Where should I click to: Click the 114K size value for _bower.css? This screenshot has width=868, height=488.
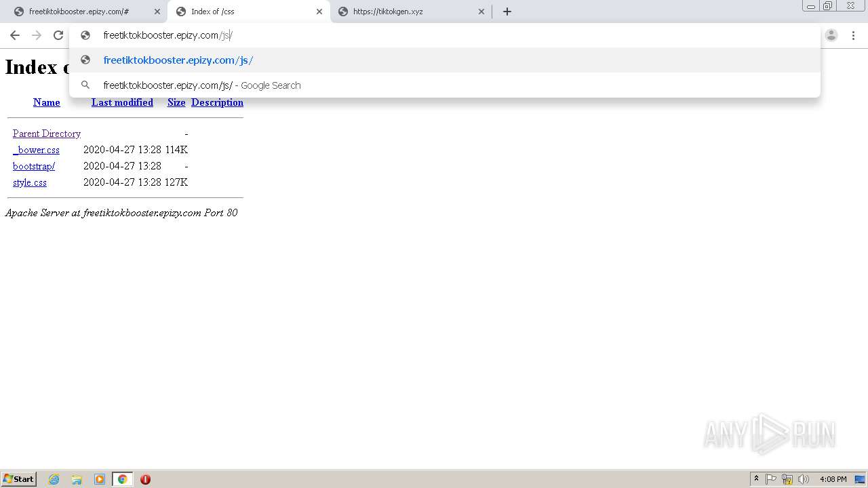click(176, 150)
